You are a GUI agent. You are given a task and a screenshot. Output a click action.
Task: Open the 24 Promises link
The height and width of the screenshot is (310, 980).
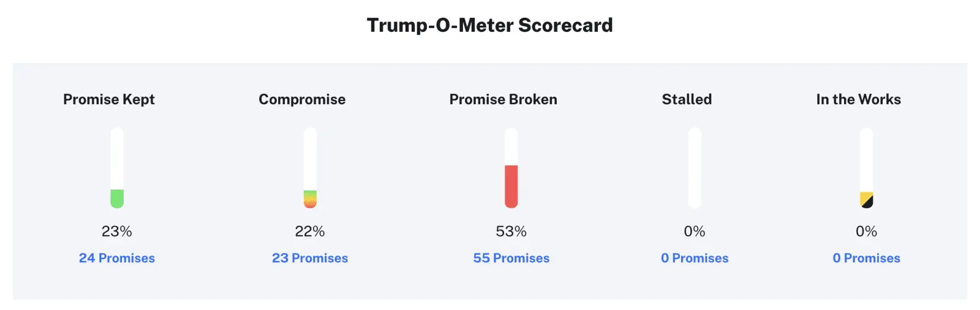click(x=117, y=258)
